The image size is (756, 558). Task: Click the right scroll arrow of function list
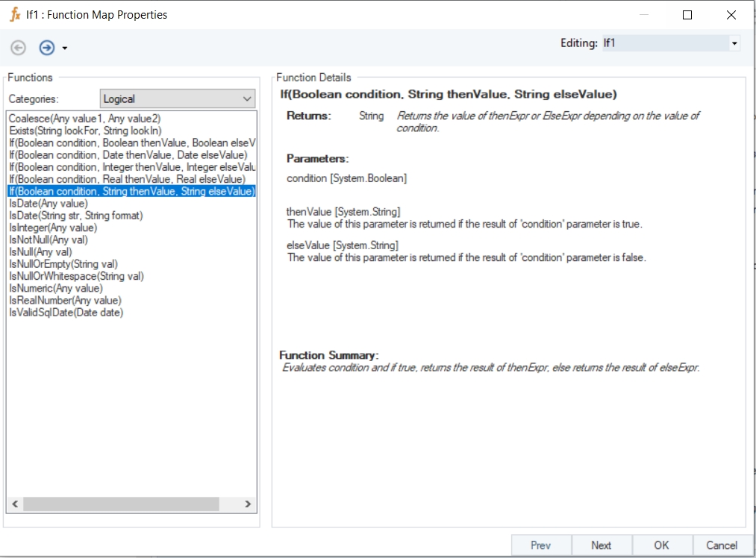point(248,504)
